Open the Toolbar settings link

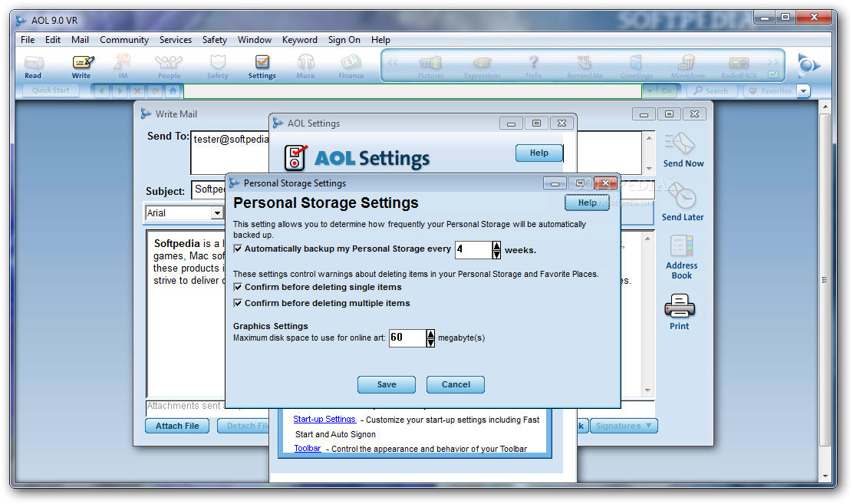308,449
